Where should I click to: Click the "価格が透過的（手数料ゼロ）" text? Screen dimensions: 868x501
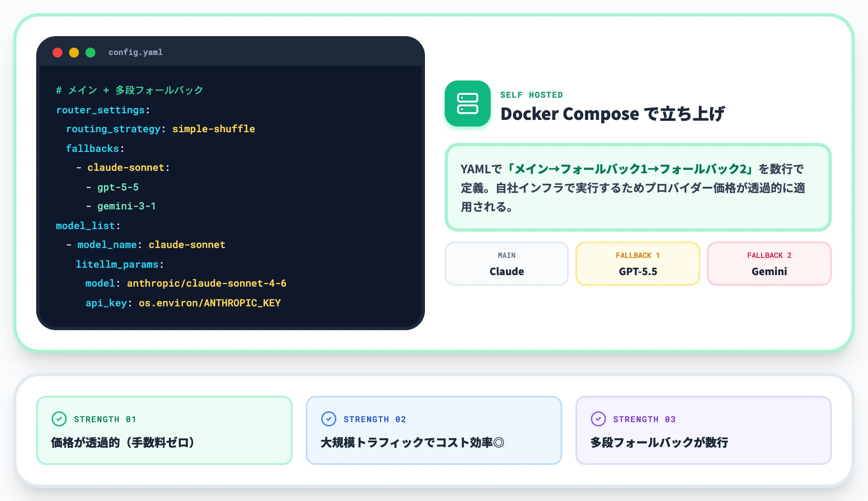tap(122, 442)
